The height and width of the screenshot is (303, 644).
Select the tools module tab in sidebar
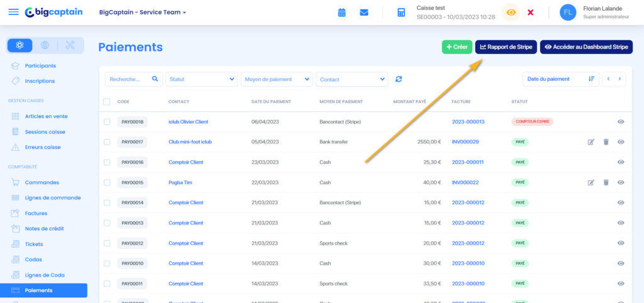[70, 45]
